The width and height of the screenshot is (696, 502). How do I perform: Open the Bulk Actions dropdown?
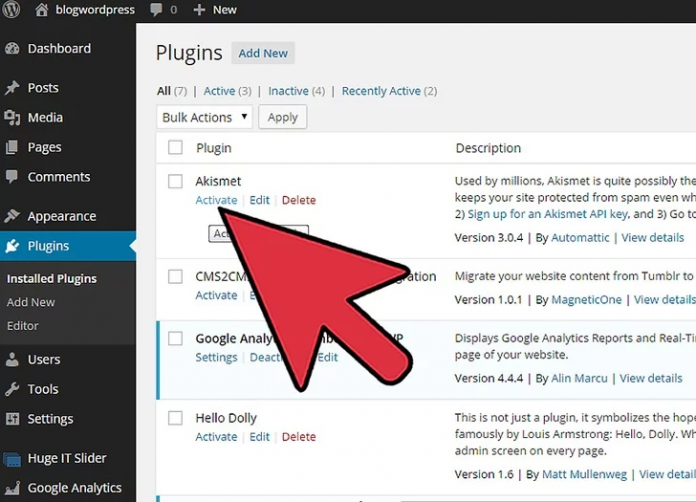[x=204, y=117]
